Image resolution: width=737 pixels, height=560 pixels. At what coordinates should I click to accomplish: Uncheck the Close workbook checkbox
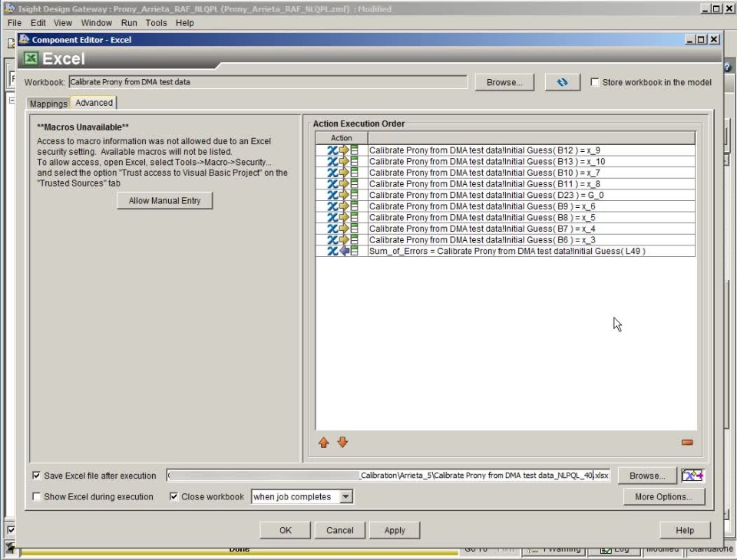[174, 496]
